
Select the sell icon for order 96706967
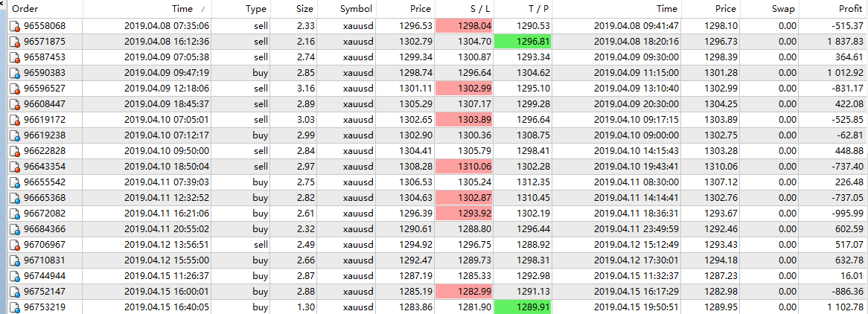click(x=14, y=245)
